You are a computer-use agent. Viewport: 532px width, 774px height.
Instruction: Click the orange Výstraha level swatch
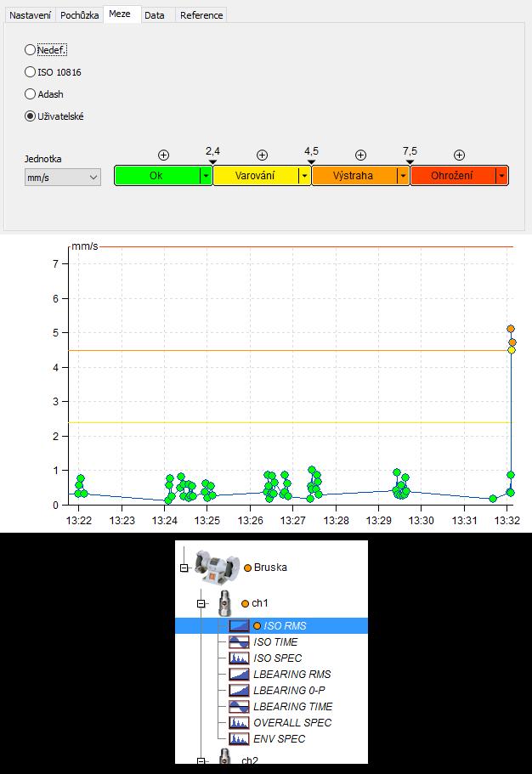pos(354,175)
